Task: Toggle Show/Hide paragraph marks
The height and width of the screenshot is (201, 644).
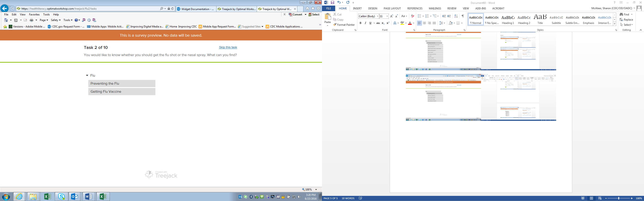Action: [463, 16]
